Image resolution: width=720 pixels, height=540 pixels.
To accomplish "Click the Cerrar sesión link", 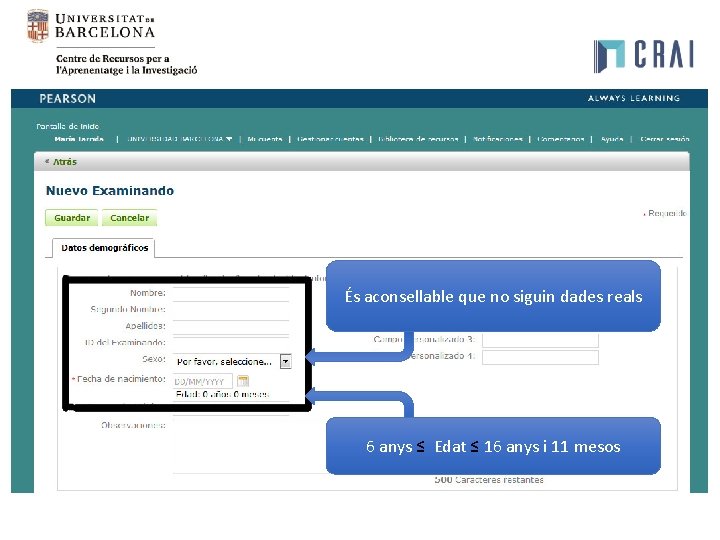I will tap(664, 139).
